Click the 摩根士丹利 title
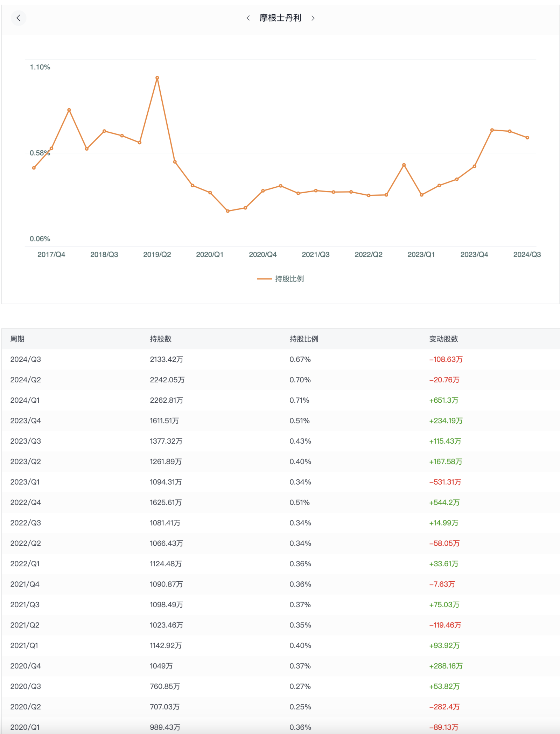The image size is (560, 734). tap(280, 18)
